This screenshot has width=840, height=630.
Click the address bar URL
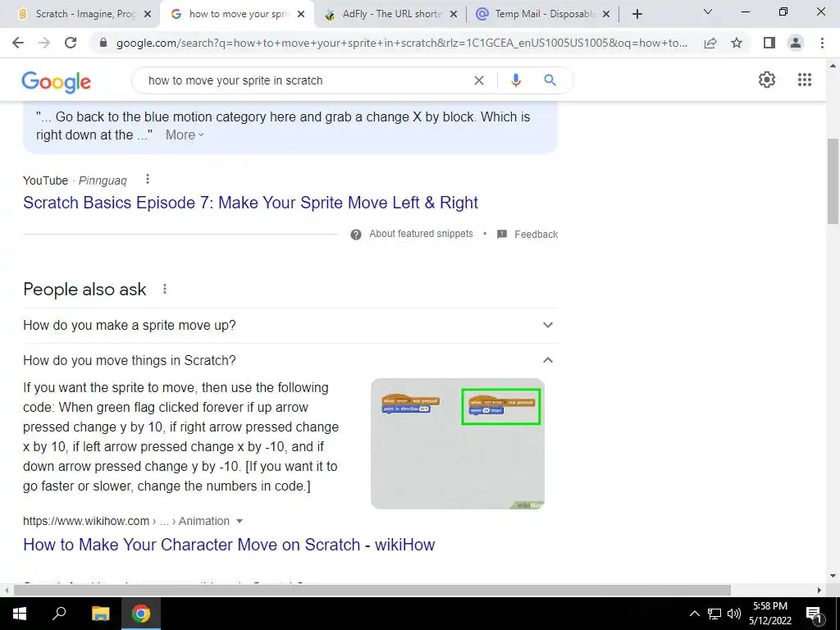tap(402, 43)
